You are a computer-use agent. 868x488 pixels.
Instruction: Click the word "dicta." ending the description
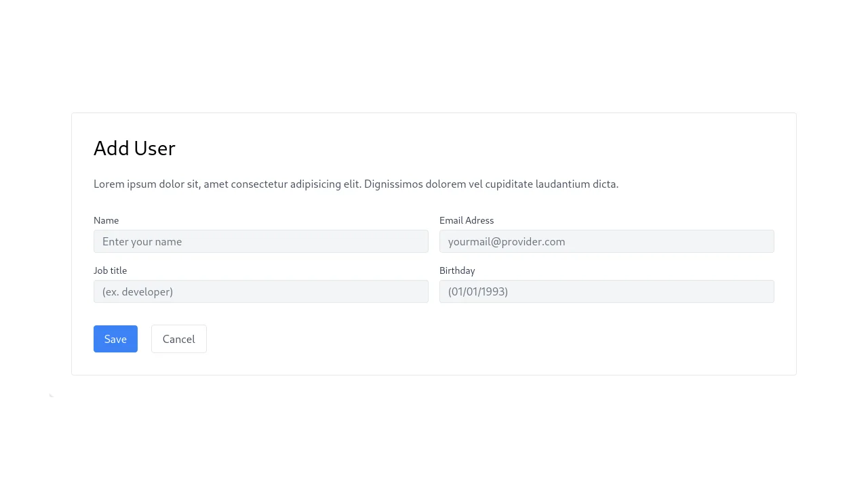(605, 184)
